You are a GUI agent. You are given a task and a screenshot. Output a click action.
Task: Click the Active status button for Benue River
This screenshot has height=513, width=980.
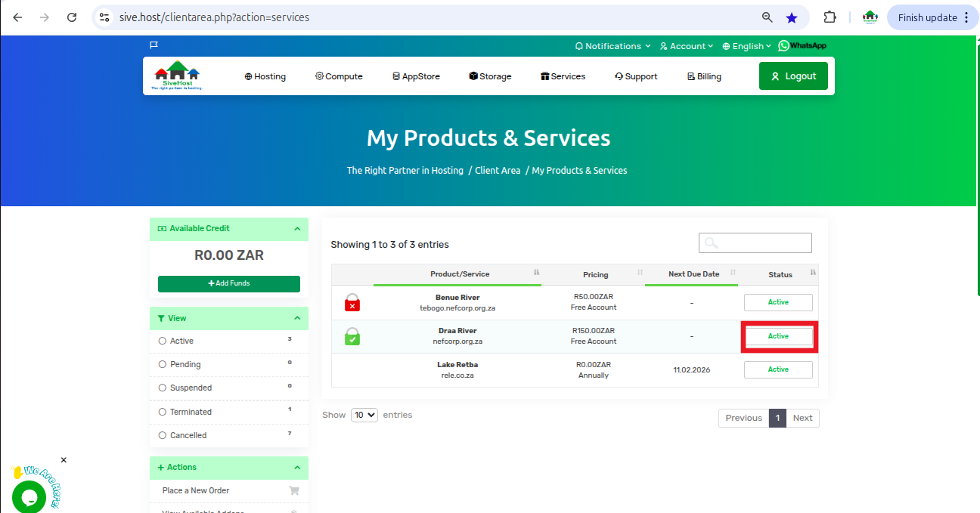pyautogui.click(x=778, y=302)
